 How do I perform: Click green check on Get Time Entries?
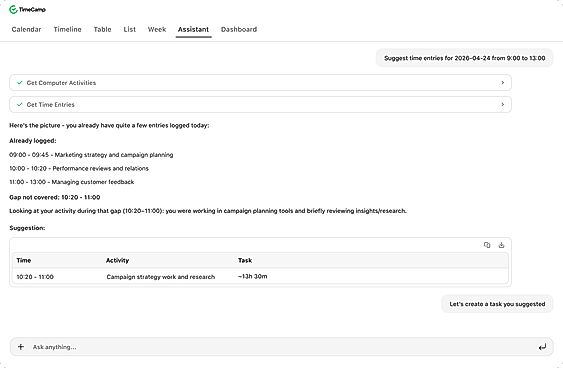tap(20, 104)
